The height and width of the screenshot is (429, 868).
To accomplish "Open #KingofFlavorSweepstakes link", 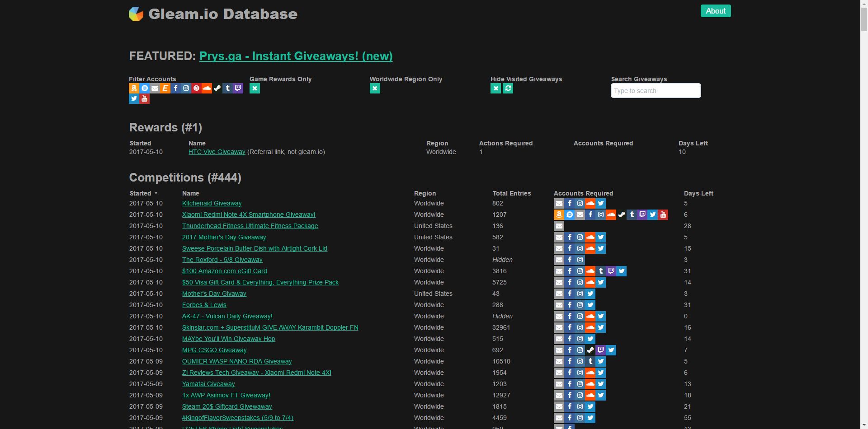I will click(x=237, y=418).
